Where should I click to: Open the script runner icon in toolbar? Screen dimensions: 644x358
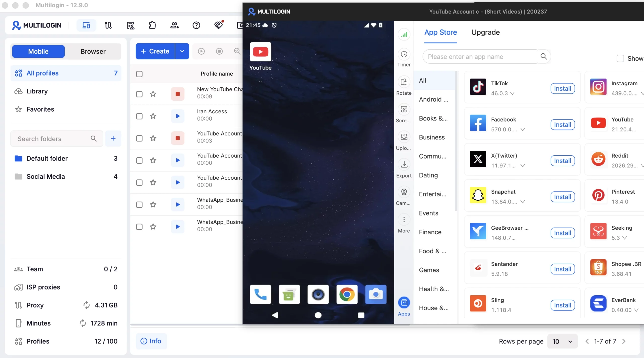(130, 25)
